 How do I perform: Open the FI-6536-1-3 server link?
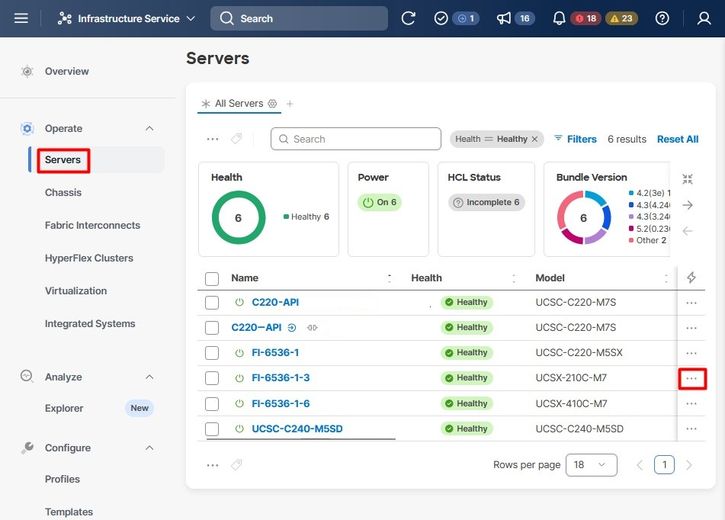click(281, 378)
